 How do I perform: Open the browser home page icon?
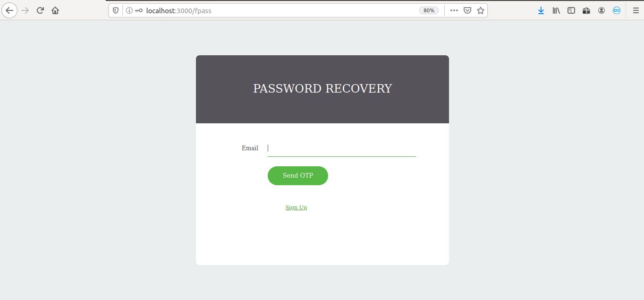(55, 10)
